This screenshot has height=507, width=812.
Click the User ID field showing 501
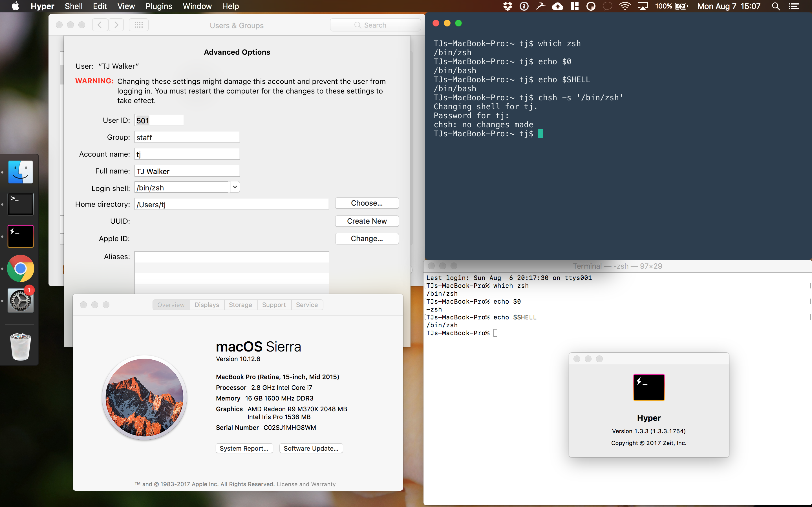(159, 120)
